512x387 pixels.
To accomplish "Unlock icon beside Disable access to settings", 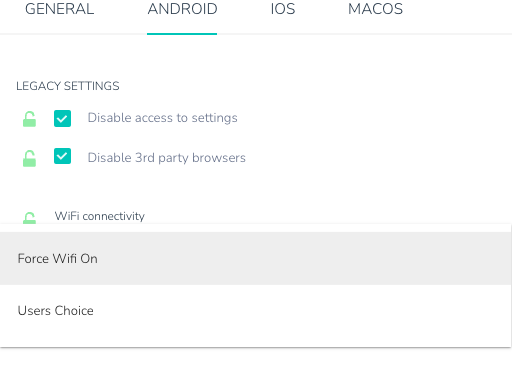I will pos(29,119).
